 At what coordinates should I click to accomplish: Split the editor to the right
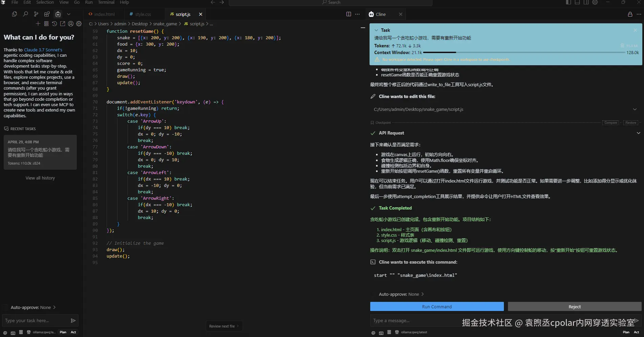click(x=349, y=14)
